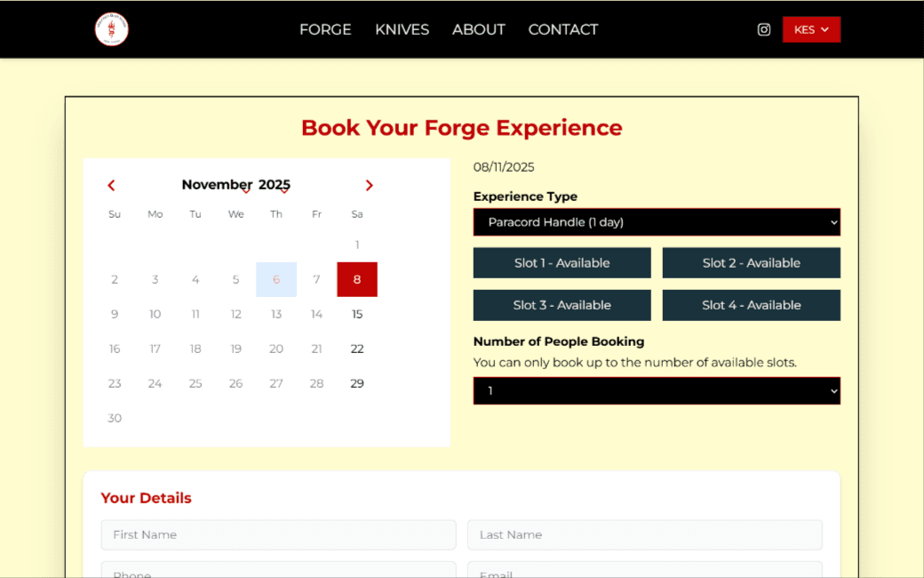Click the highlighted date 8

pos(357,279)
